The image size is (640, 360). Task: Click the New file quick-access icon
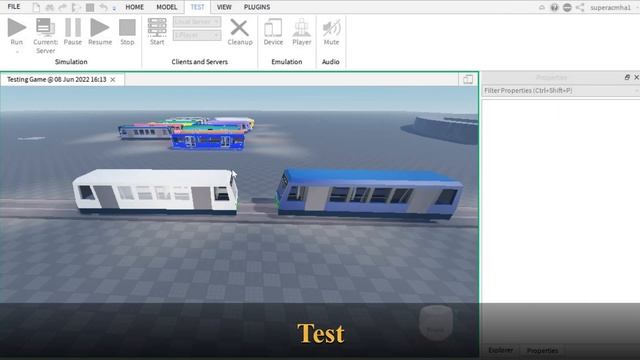[x=36, y=7]
